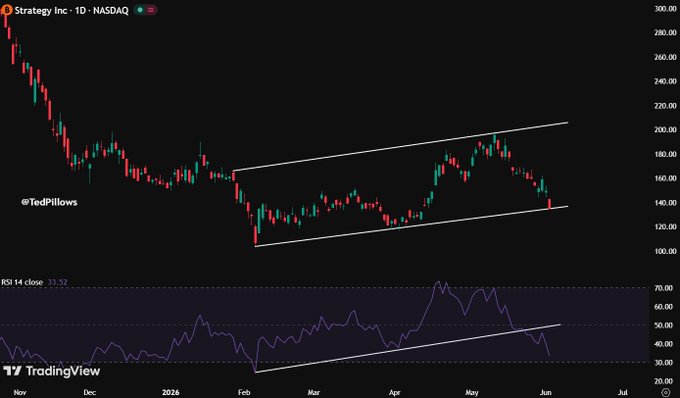This screenshot has height=398, width=680.
Task: Click the RSI value 33.52
Action: coord(57,282)
